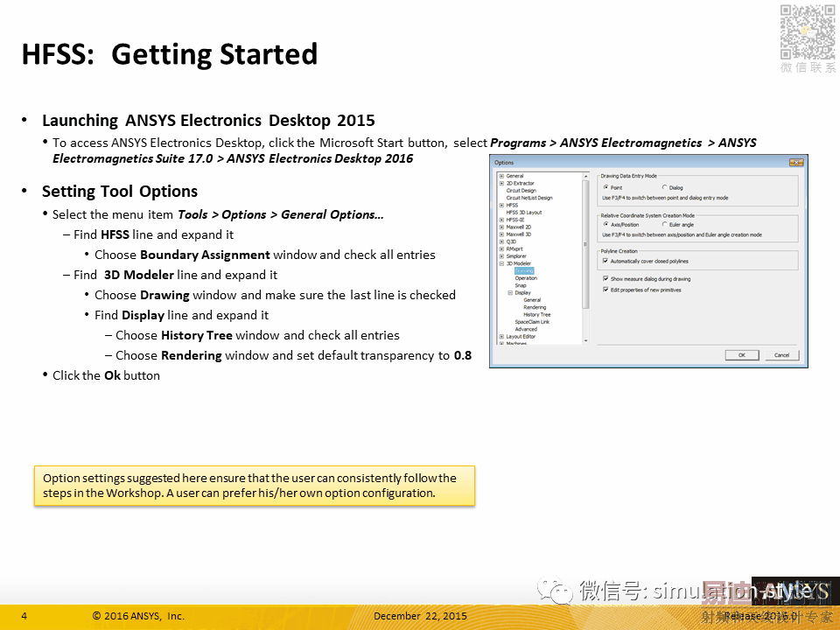This screenshot has width=840, height=630.
Task: Toggle Edit properties of new primitives
Action: (x=605, y=290)
